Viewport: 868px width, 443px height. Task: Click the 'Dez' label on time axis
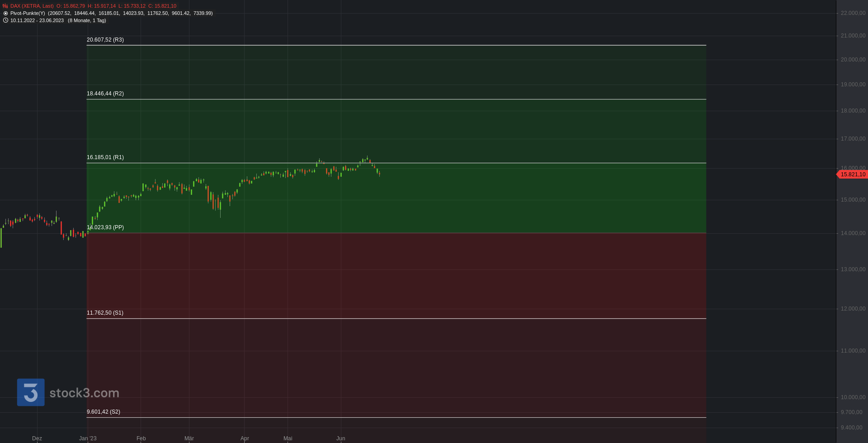(x=37, y=438)
